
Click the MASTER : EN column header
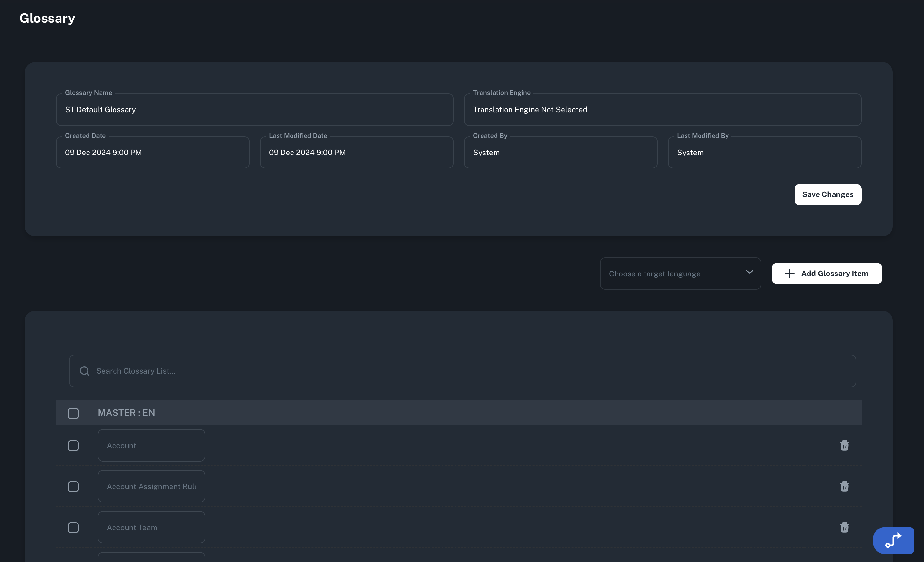[x=126, y=413]
